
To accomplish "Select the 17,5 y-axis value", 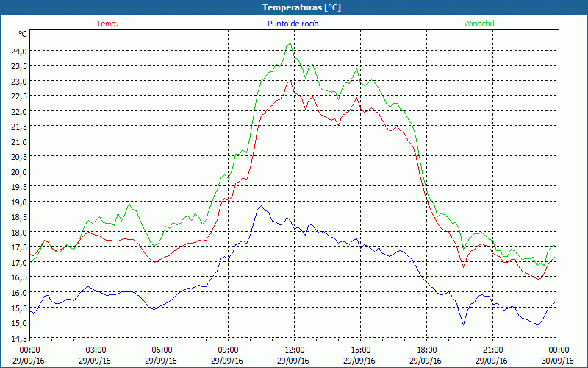I will 18,247.
